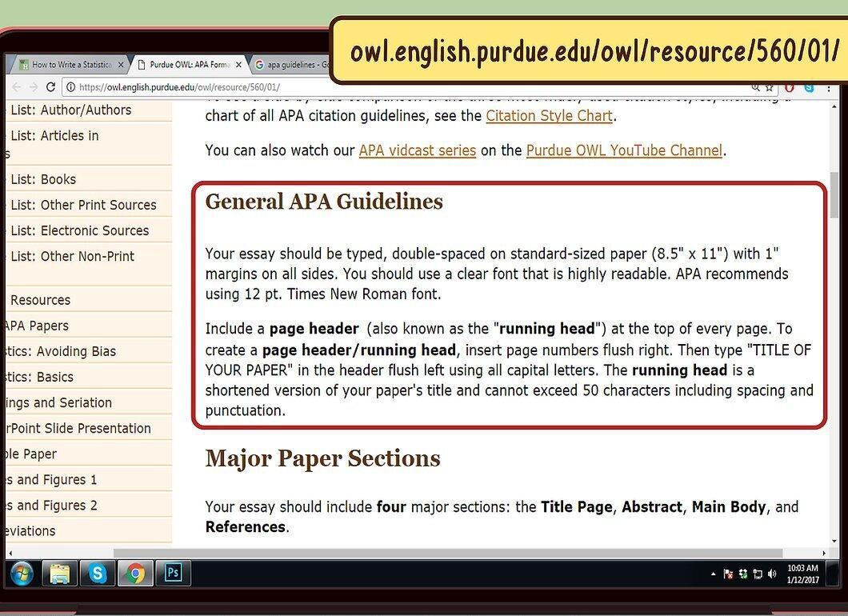Image resolution: width=848 pixels, height=616 pixels.
Task: Open Skype from the taskbar
Action: point(98,574)
